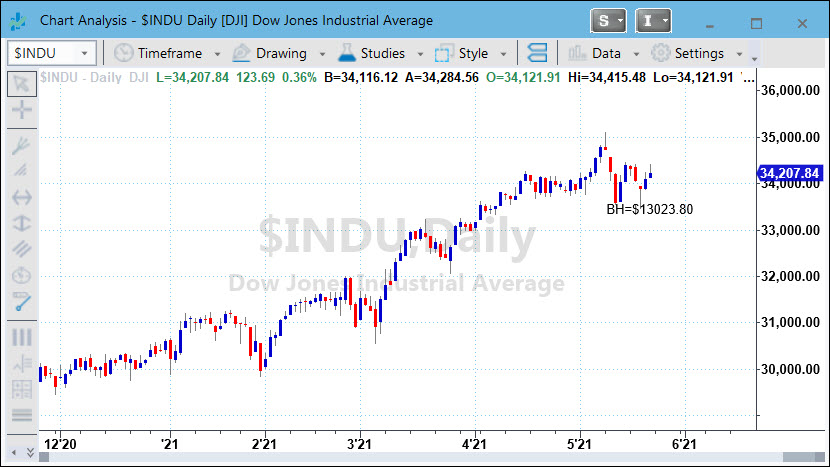830x467 pixels.
Task: Click the Settings gear icon
Action: click(660, 53)
